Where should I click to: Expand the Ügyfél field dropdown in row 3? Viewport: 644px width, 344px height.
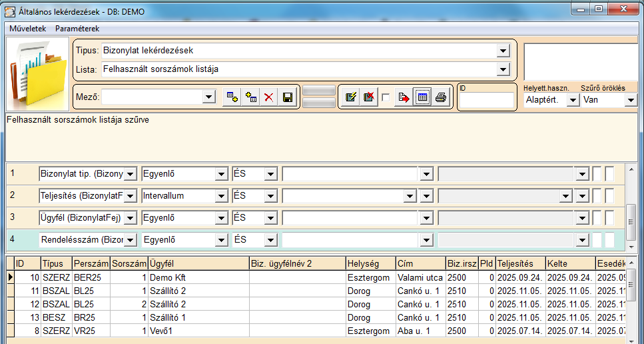[x=130, y=218]
